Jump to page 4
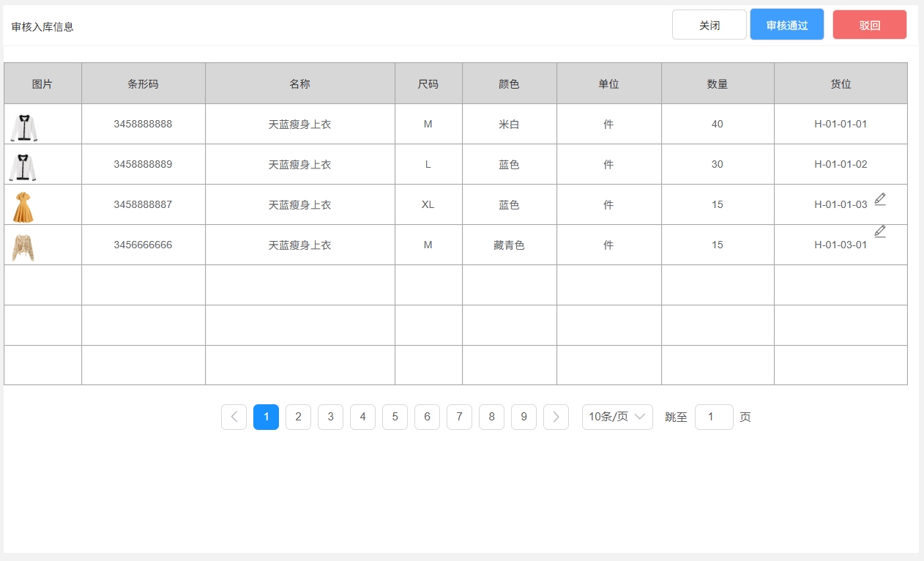924x561 pixels. point(362,417)
